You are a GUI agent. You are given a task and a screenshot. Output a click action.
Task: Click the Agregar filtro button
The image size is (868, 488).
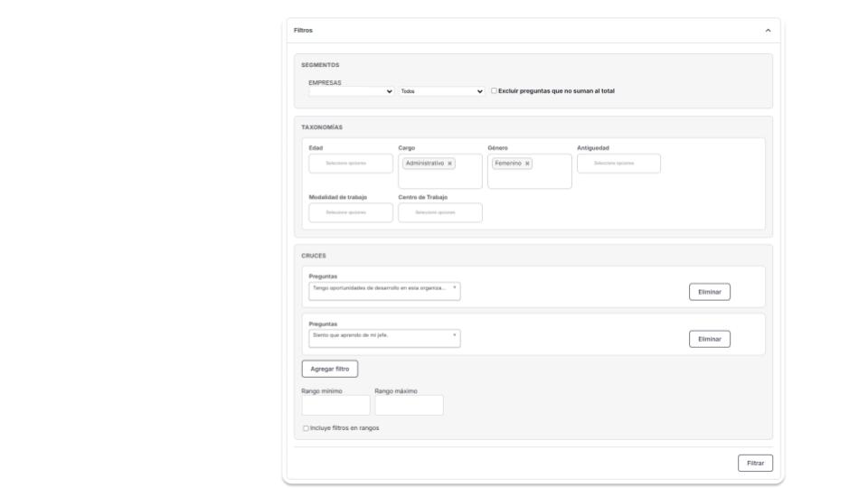(x=330, y=369)
